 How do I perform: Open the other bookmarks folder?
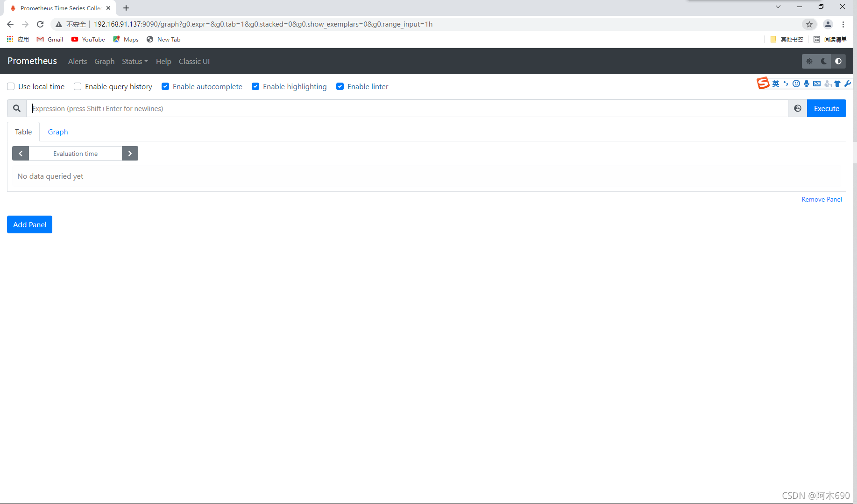(x=787, y=39)
